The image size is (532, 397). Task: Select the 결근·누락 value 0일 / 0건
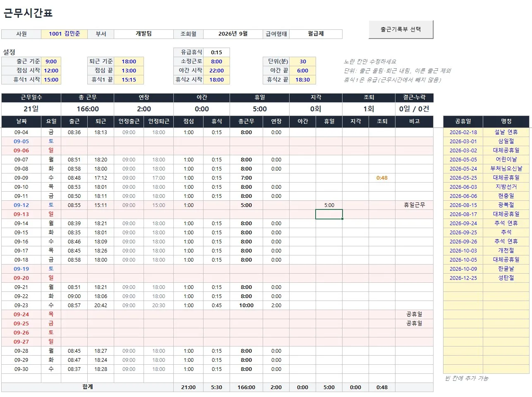[x=414, y=109]
